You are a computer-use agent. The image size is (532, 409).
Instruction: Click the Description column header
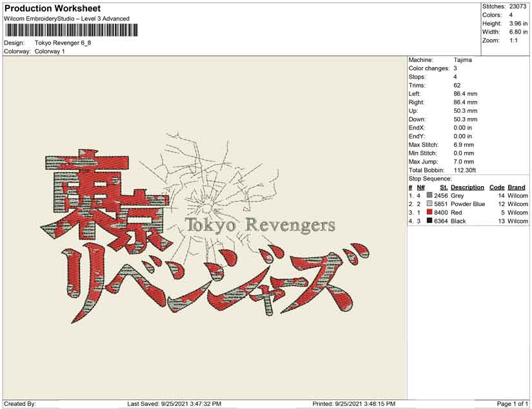click(x=467, y=187)
